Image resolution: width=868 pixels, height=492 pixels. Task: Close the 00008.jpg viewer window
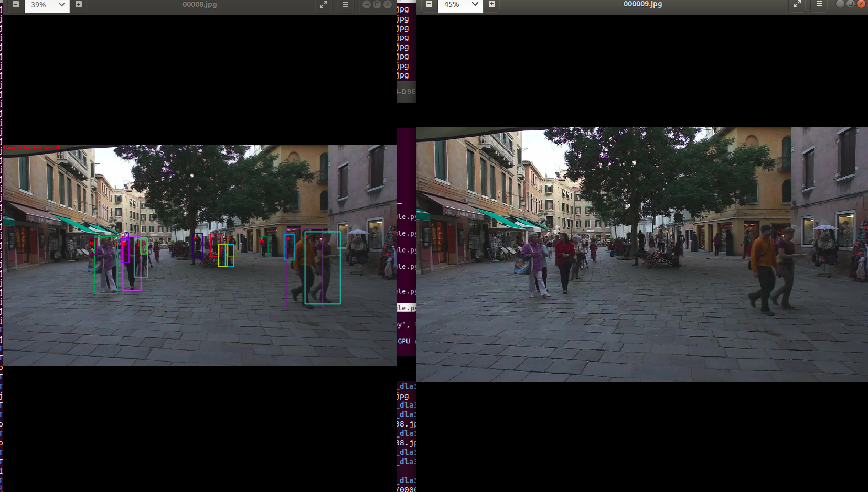click(x=388, y=4)
